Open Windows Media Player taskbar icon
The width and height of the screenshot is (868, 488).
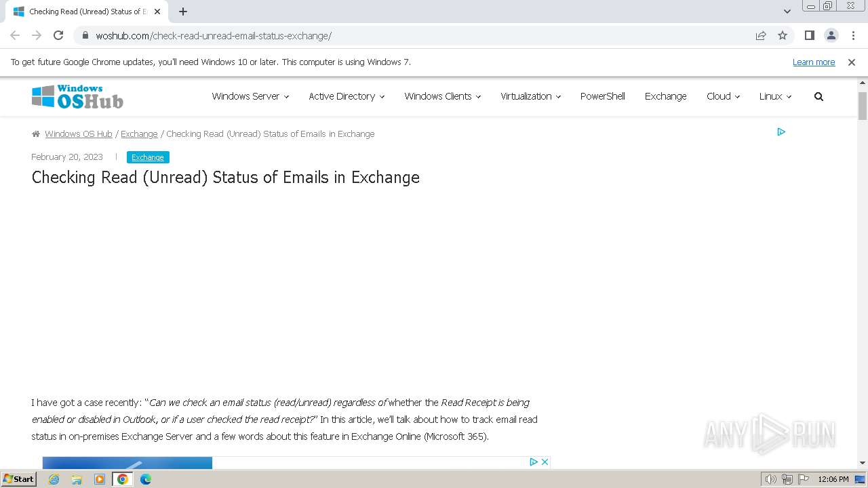tap(100, 479)
